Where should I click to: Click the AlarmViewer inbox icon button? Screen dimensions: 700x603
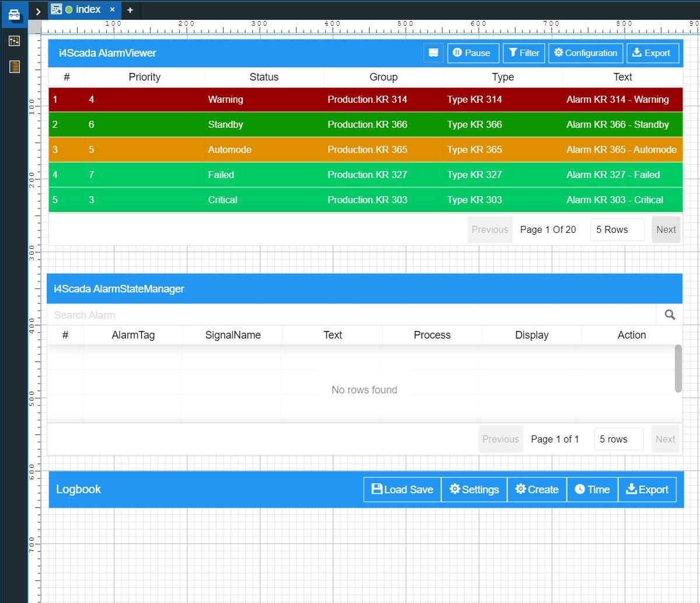433,53
